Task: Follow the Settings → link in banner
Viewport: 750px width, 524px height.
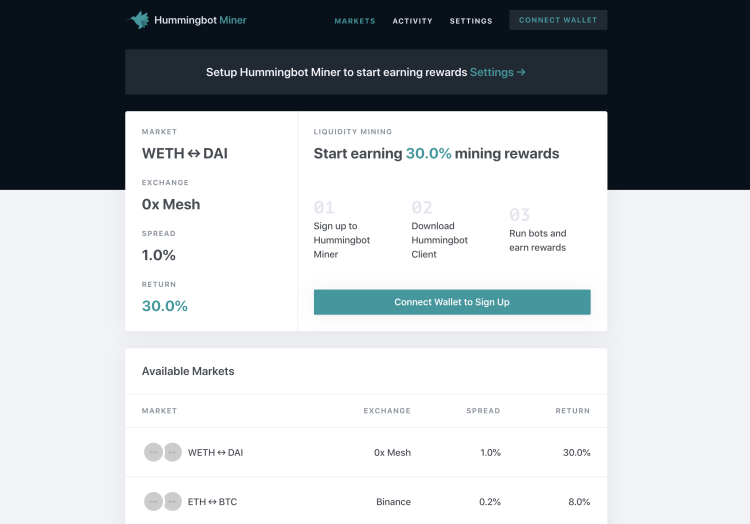Action: tap(497, 72)
